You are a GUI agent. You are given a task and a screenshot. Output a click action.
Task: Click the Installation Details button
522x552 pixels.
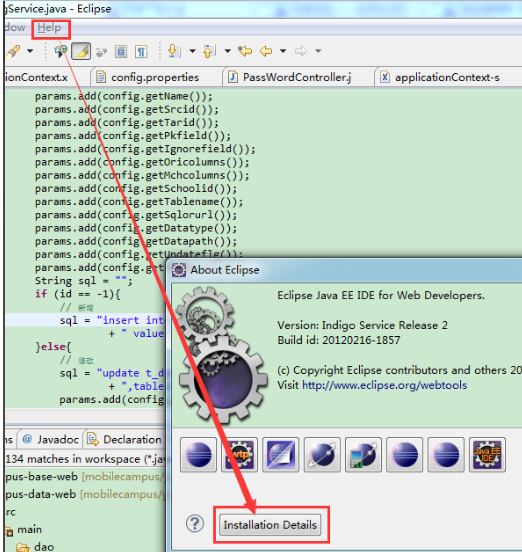270,525
